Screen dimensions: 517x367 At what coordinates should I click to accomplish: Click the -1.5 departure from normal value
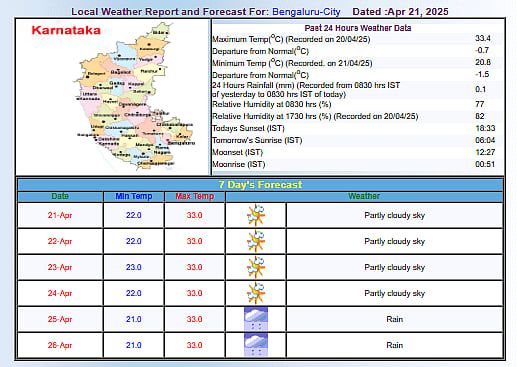coord(482,74)
